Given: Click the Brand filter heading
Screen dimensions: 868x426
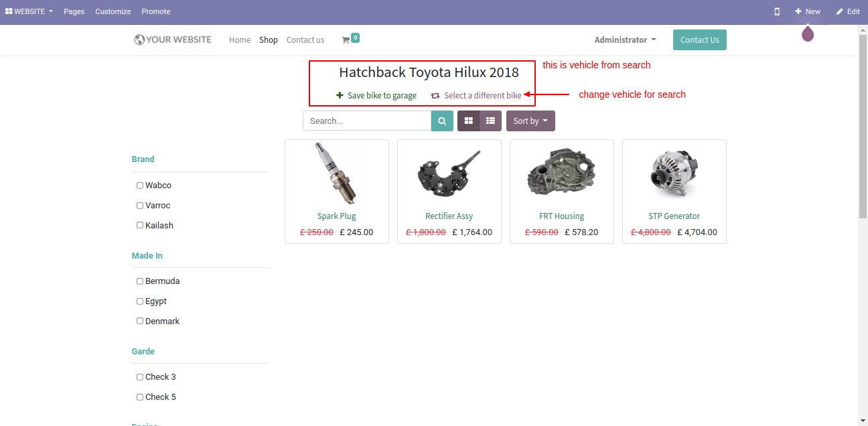Looking at the screenshot, I should click(x=143, y=159).
